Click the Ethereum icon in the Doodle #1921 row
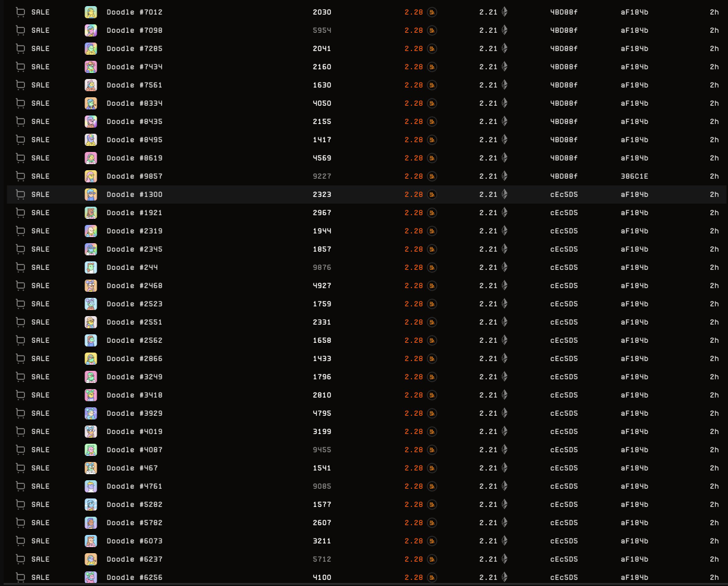The height and width of the screenshot is (586, 728). (505, 213)
